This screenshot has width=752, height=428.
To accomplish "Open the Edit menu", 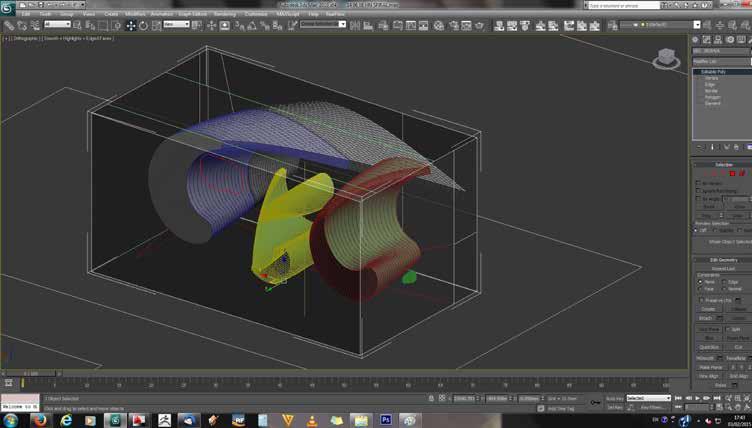I will pos(25,14).
